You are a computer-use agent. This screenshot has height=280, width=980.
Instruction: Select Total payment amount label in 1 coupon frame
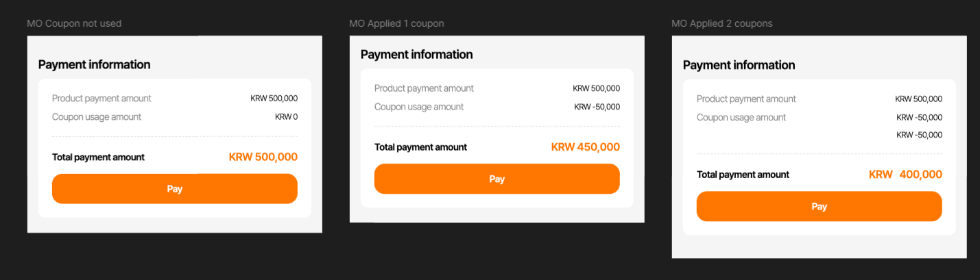click(420, 147)
